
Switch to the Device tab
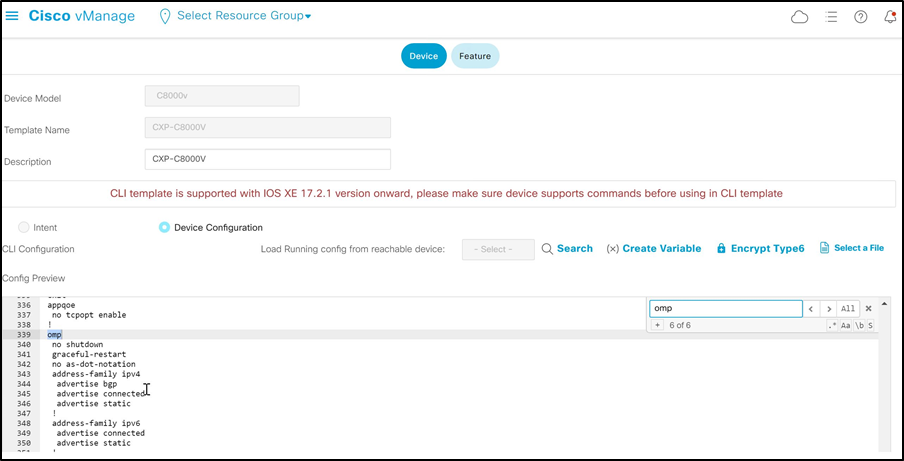424,56
